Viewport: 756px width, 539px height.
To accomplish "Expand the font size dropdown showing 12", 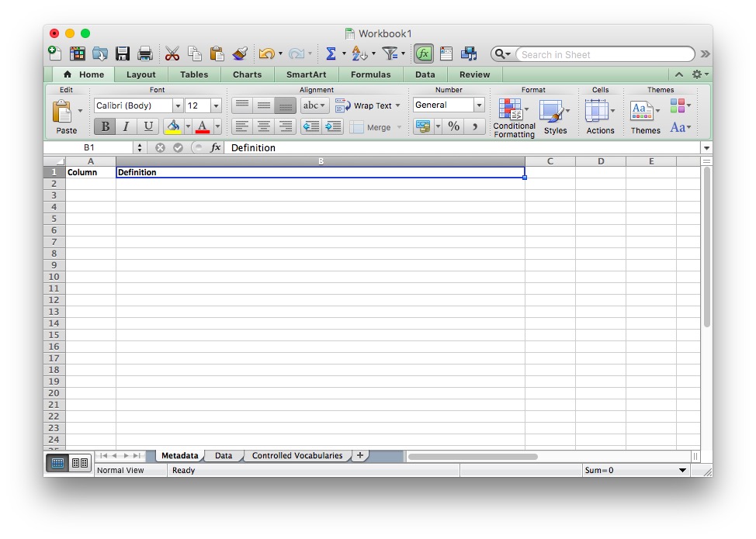I will click(x=216, y=105).
